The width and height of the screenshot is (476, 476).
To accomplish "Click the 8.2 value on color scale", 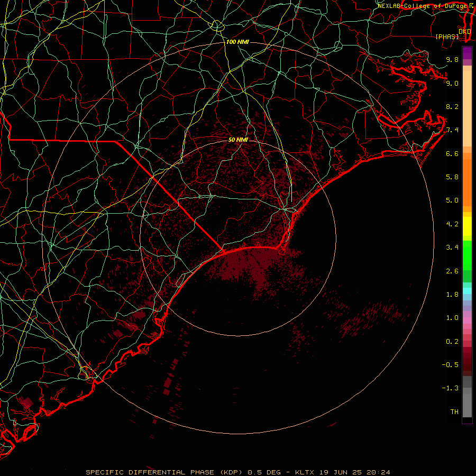I will 452,106.
